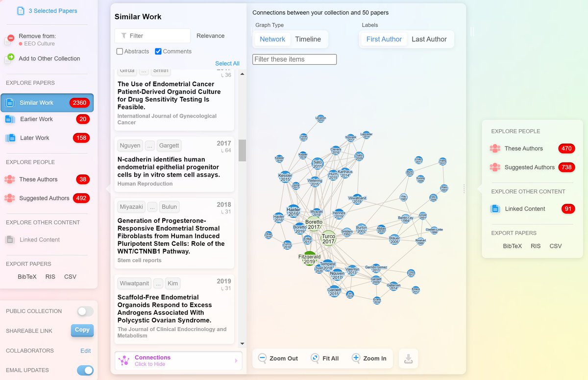Open the Earlier Work list

click(47, 119)
